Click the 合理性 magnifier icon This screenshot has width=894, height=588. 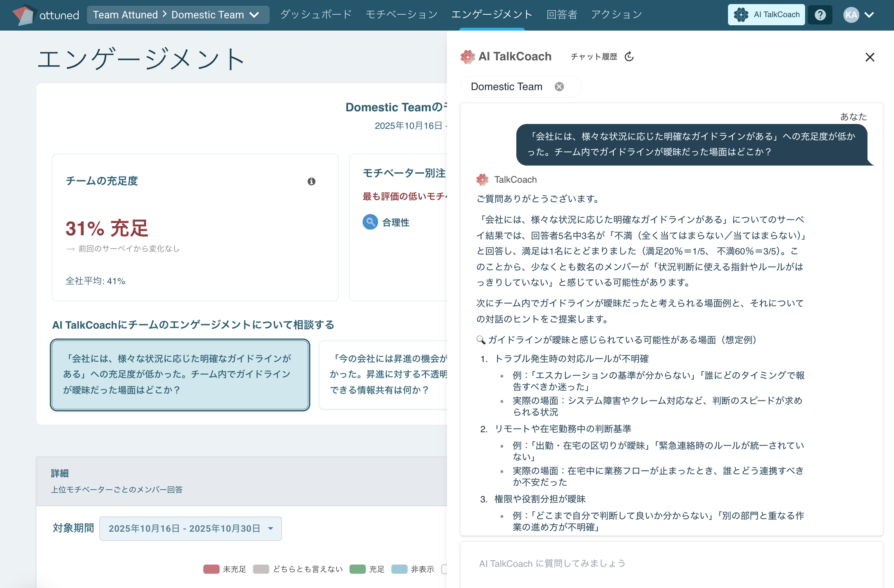(x=370, y=222)
